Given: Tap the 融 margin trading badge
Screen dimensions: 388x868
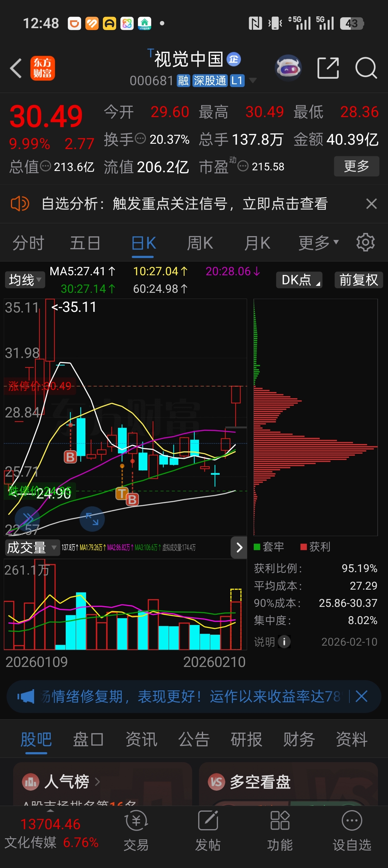Looking at the screenshot, I should tap(184, 80).
